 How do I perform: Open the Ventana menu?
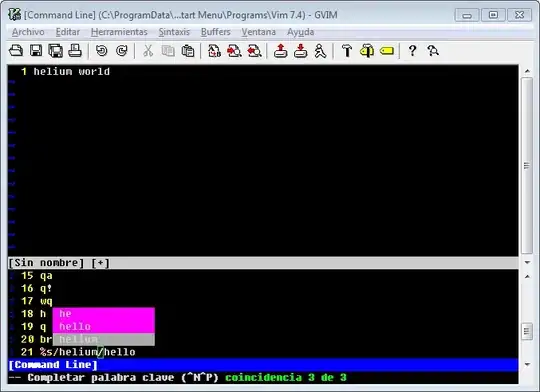(259, 32)
